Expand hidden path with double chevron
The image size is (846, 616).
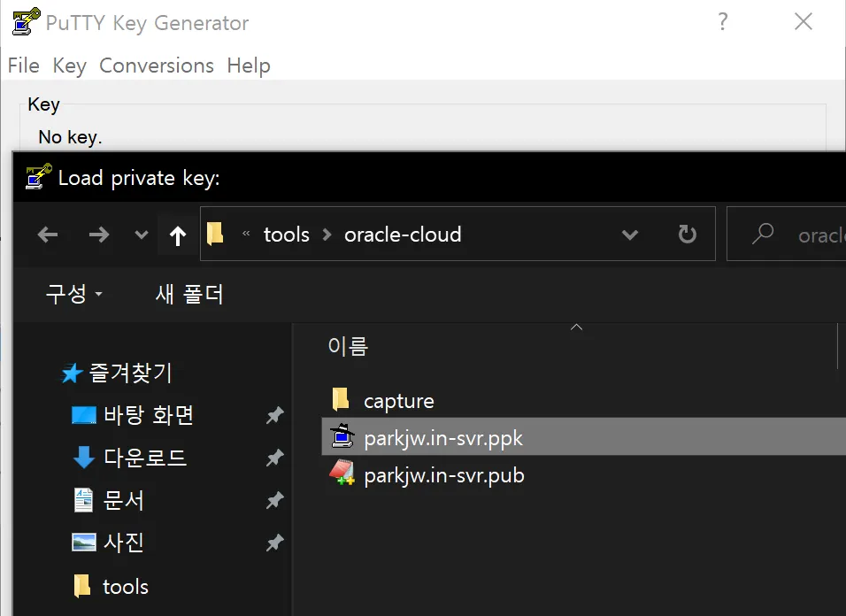pyautogui.click(x=246, y=234)
